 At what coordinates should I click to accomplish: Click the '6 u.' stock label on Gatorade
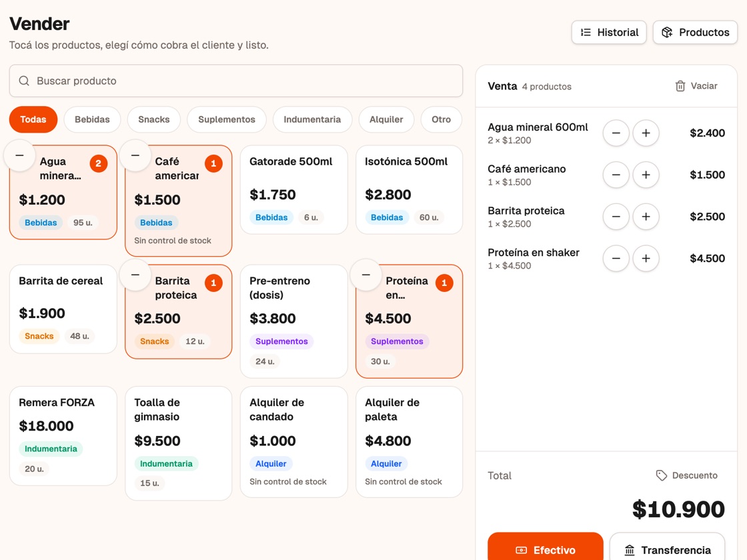pos(311,217)
